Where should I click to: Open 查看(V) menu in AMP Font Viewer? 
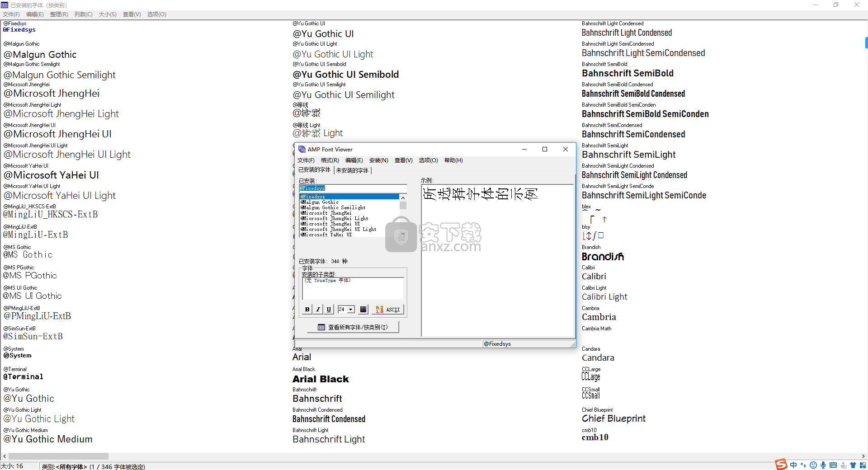404,160
